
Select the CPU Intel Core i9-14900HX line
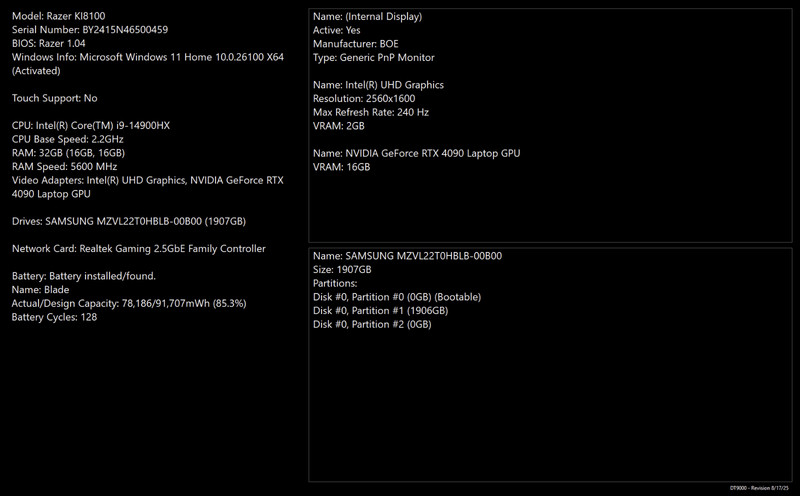[91, 126]
